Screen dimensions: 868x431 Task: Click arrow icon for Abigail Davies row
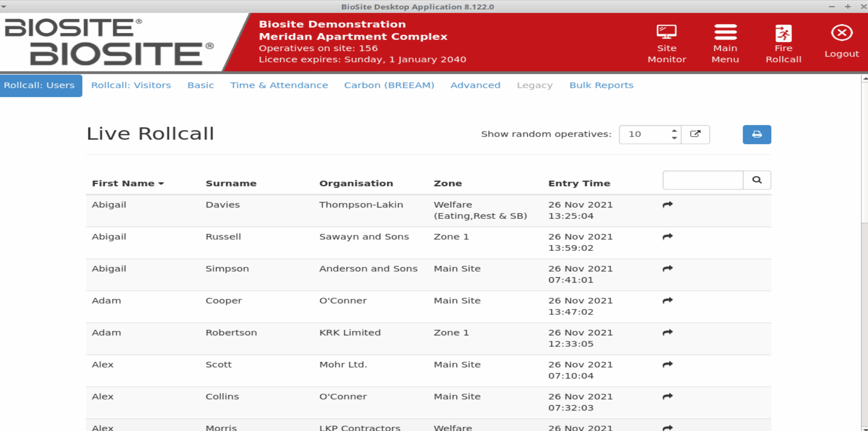point(668,205)
